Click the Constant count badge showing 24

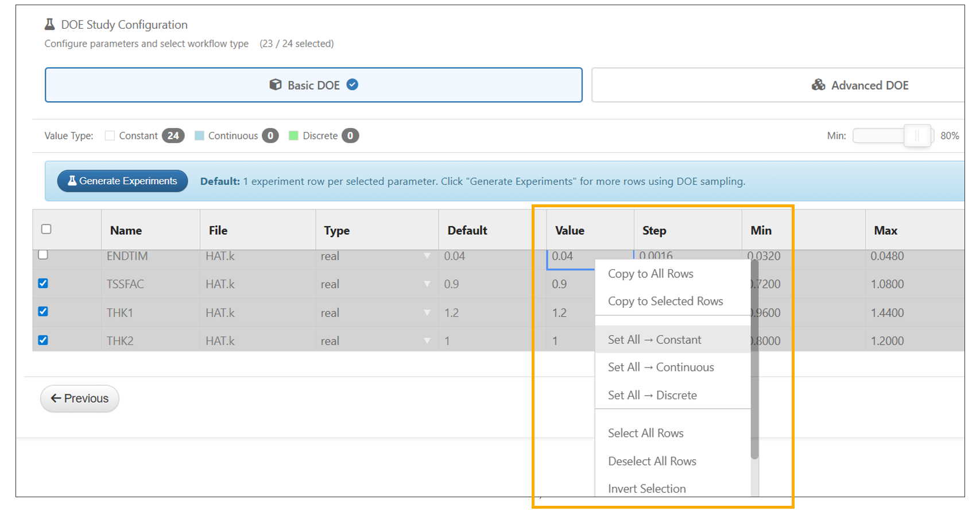tap(173, 135)
